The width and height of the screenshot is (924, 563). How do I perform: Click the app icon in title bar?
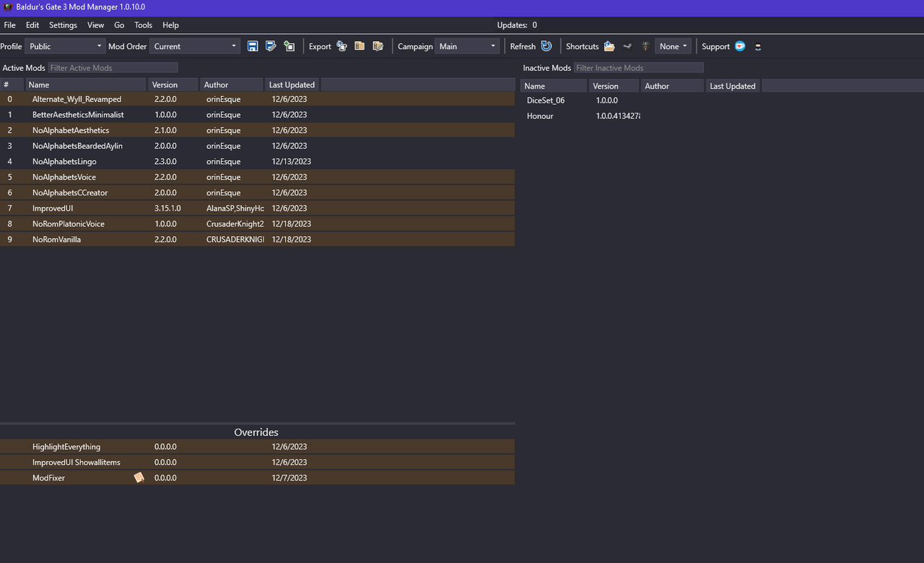pos(7,6)
